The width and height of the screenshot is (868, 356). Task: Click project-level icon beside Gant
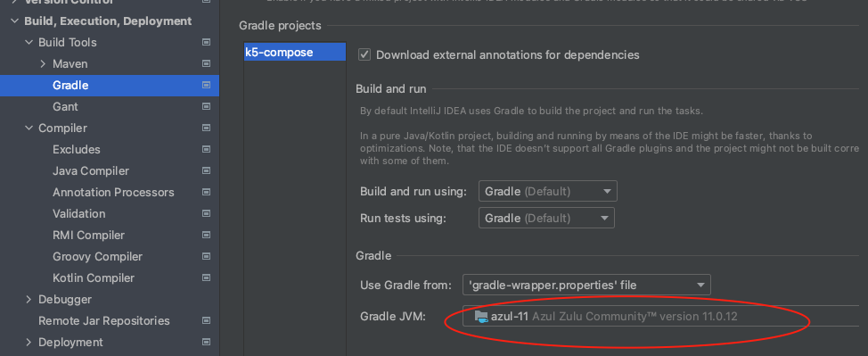pos(207,106)
